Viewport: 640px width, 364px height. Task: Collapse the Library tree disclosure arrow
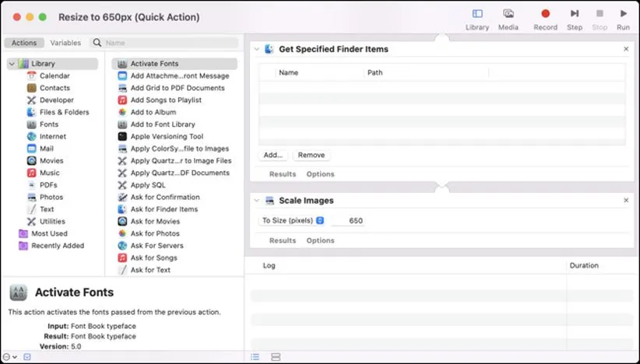(x=12, y=64)
